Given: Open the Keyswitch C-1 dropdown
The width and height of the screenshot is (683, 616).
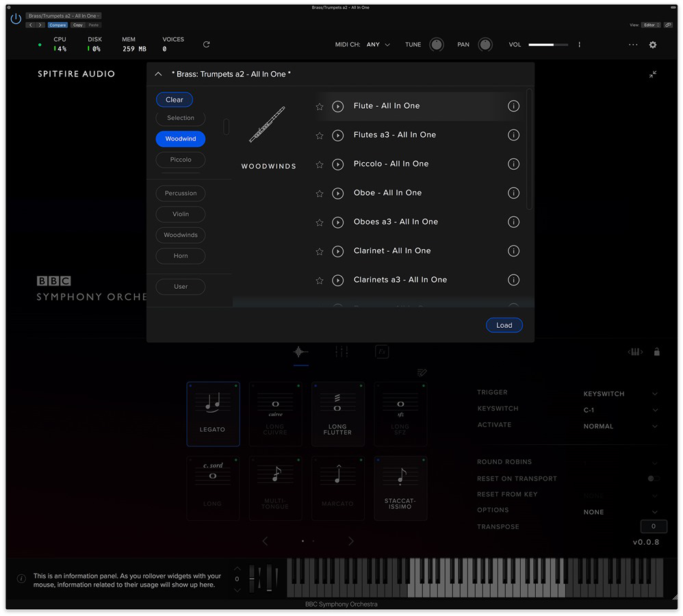Looking at the screenshot, I should click(620, 411).
